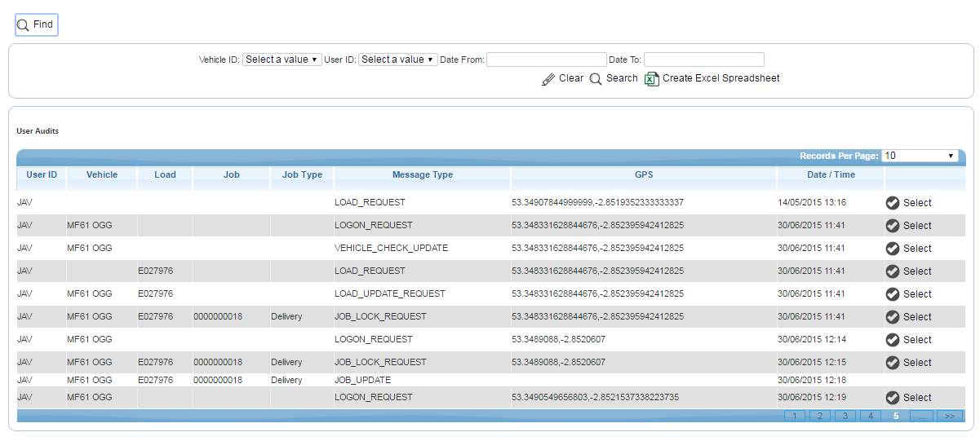Select the 11:41 JOB_LOCK_REQUEST row

(x=908, y=317)
